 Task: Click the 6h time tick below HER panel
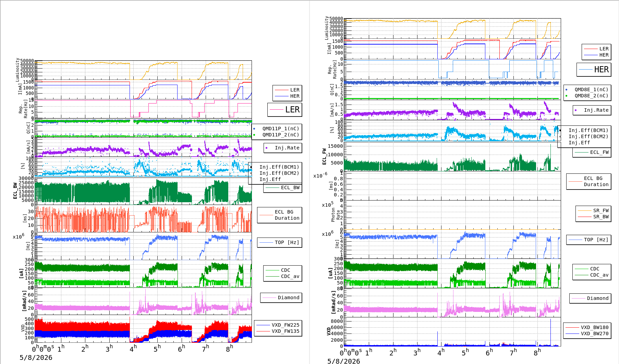point(489,352)
